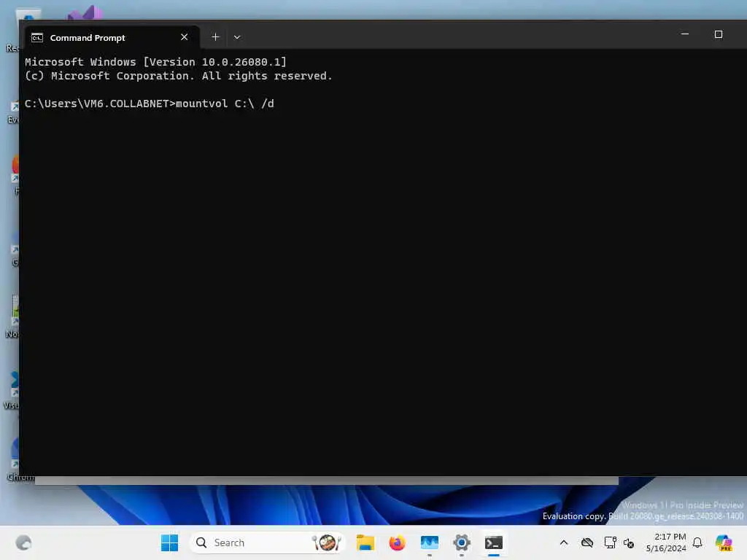Click the cloud sync tray icon
The height and width of the screenshot is (560, 747).
coord(587,542)
